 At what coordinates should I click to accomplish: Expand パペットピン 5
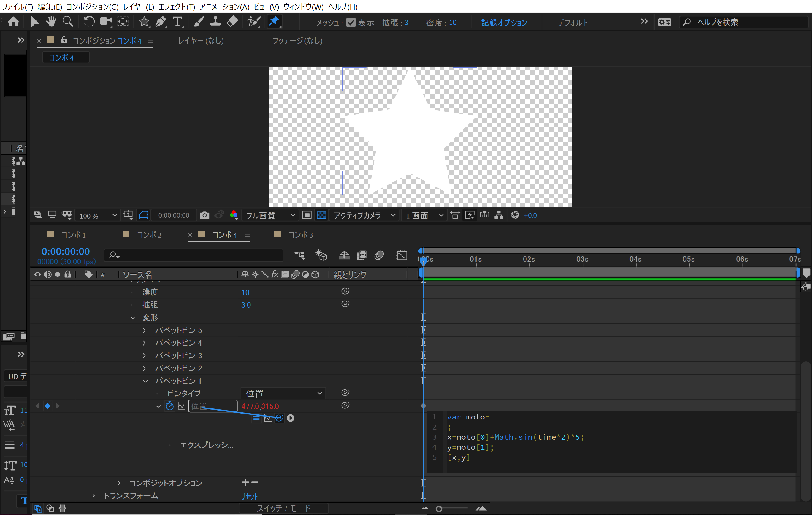click(x=144, y=330)
